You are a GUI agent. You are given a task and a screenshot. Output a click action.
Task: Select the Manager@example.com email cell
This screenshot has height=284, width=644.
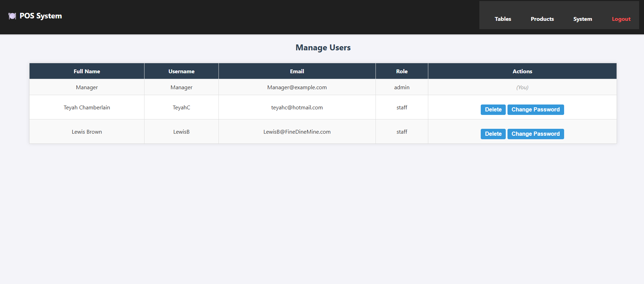tap(297, 87)
